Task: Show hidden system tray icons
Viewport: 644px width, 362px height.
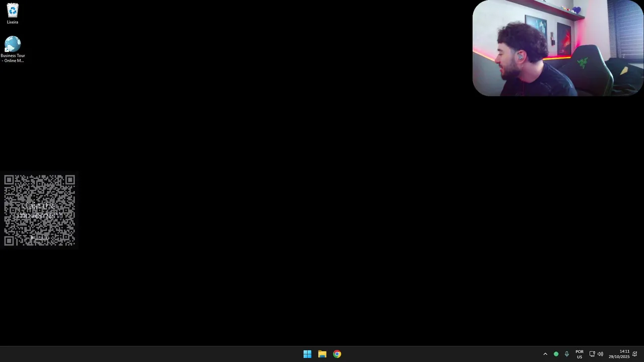Action: pos(545,354)
